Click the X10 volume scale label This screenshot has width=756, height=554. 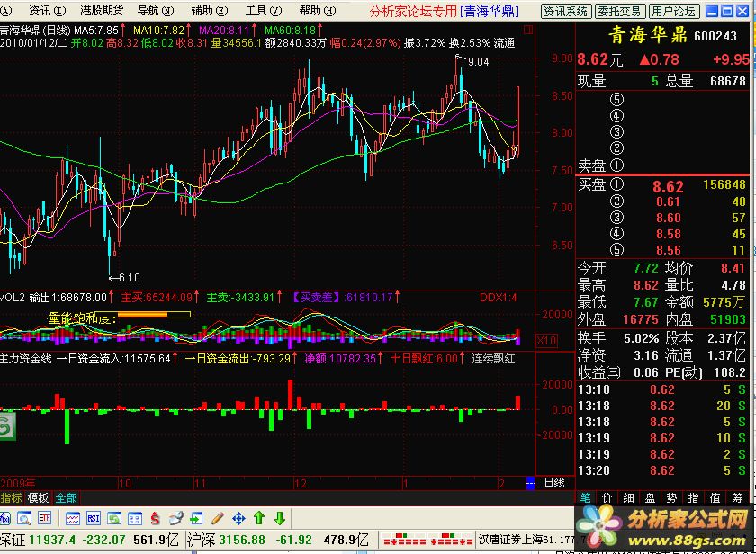(x=547, y=341)
